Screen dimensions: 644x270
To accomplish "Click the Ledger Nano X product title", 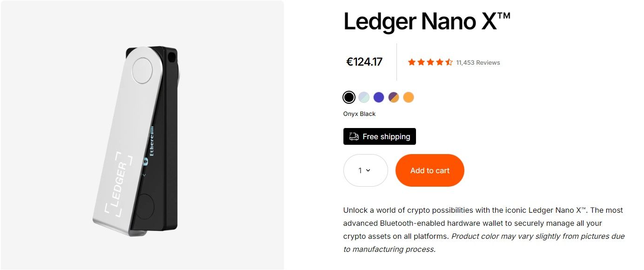I will pos(427,21).
